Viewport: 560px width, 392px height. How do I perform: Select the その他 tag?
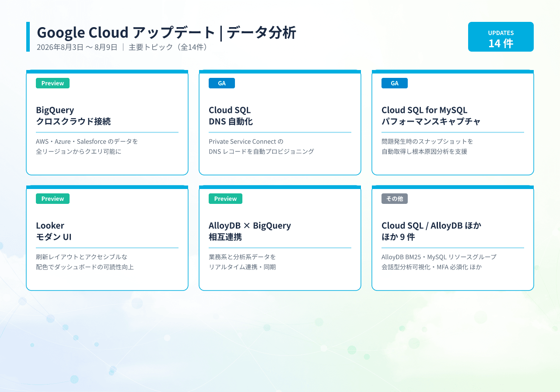tap(395, 199)
